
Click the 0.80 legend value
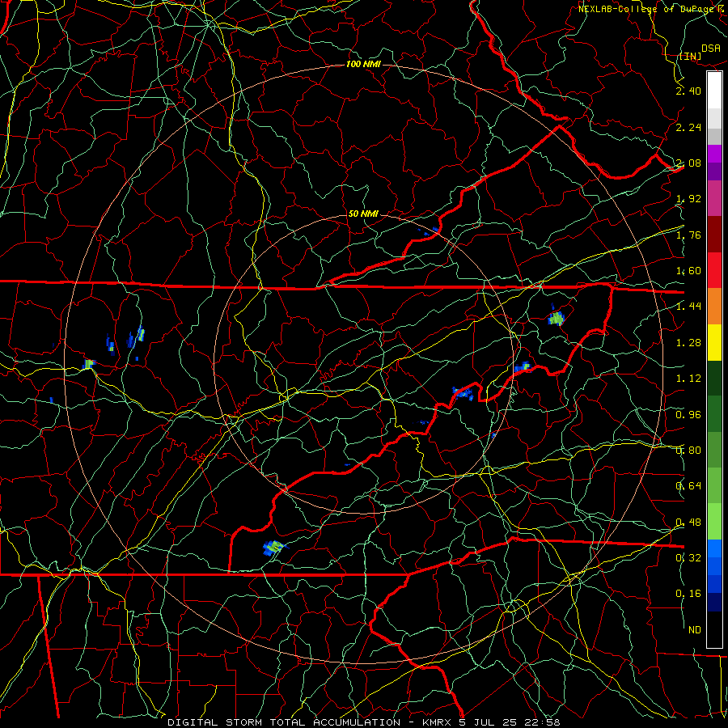point(688,451)
